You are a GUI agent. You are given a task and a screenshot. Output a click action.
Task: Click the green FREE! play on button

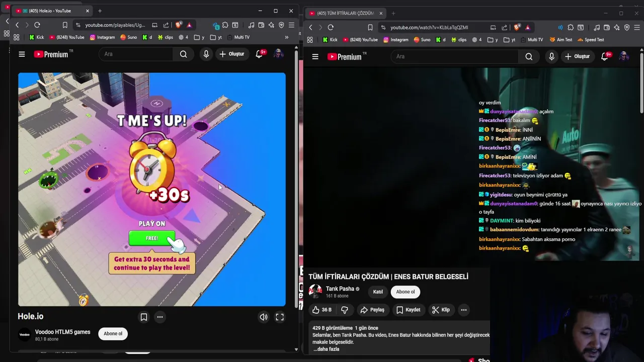[x=152, y=238]
